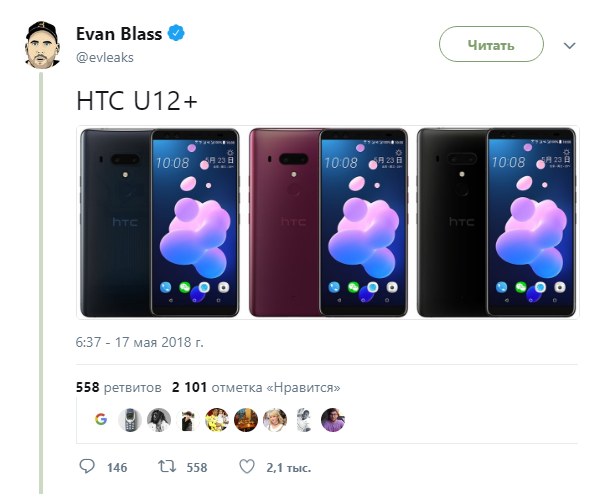Open Evan Blass profile avatar
Image resolution: width=598 pixels, height=494 pixels.
pos(42,45)
